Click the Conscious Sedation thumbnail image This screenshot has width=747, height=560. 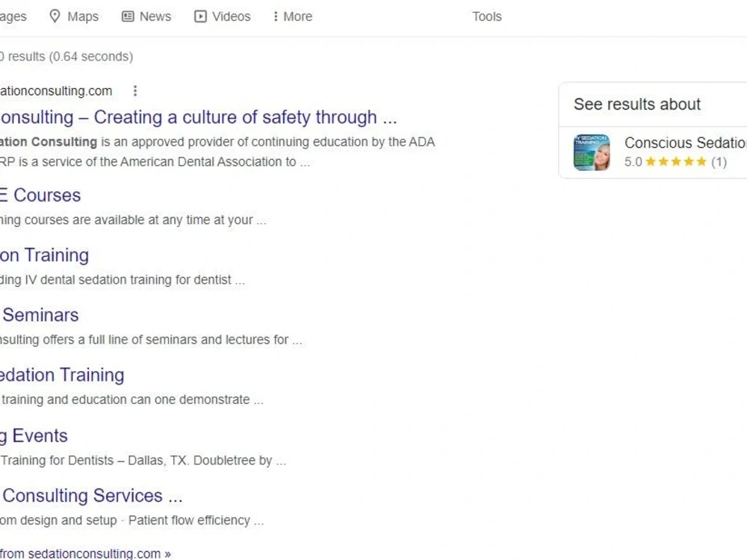click(592, 152)
